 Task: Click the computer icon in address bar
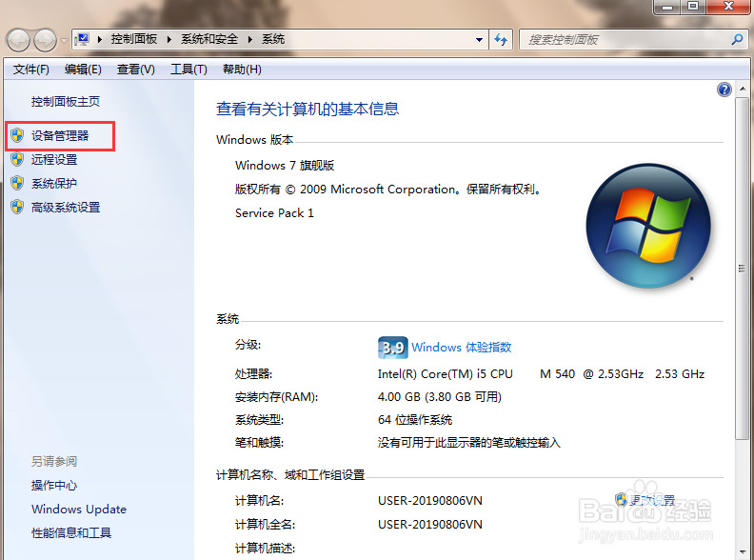coord(83,39)
